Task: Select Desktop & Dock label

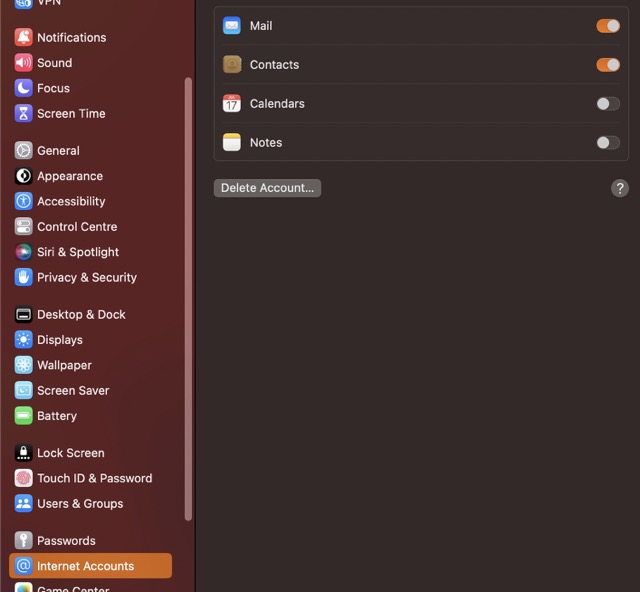Action: pos(81,314)
